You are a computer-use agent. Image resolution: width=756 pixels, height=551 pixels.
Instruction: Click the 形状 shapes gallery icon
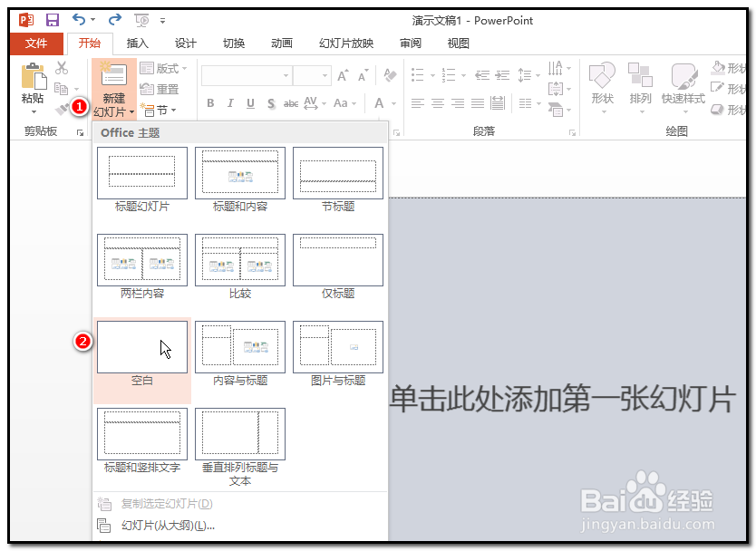(x=602, y=76)
